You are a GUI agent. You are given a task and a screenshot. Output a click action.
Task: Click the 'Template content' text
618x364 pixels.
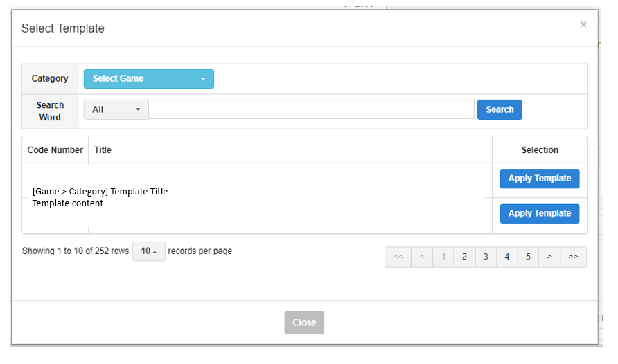68,203
